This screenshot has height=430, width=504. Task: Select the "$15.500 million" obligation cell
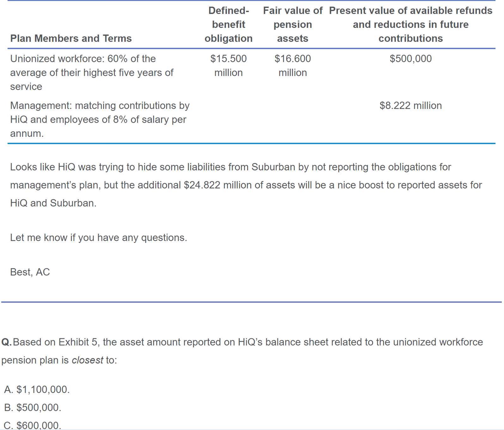[228, 65]
